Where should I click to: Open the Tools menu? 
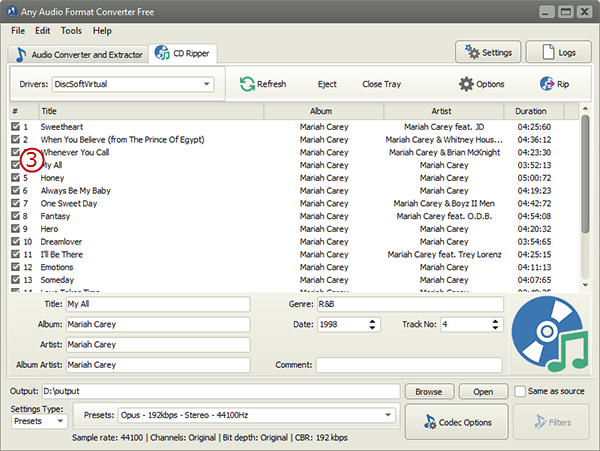(x=71, y=31)
